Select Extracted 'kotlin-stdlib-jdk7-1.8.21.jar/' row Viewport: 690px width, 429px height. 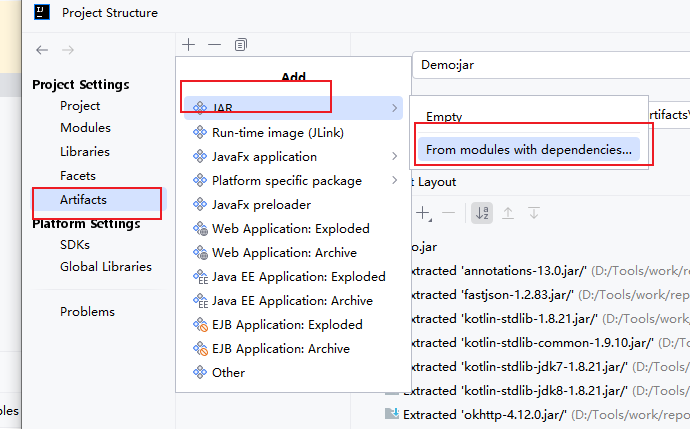click(550, 367)
